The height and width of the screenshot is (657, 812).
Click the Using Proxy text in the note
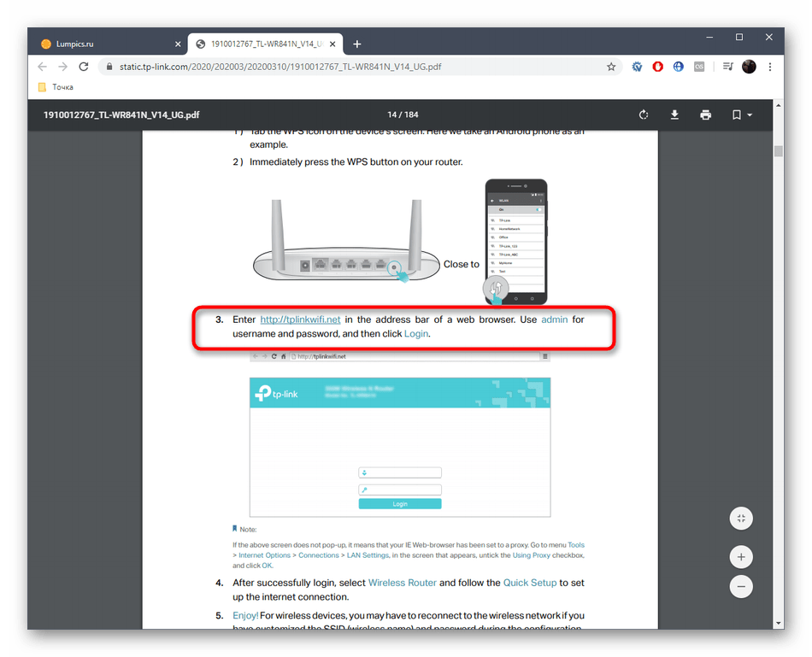pos(532,555)
